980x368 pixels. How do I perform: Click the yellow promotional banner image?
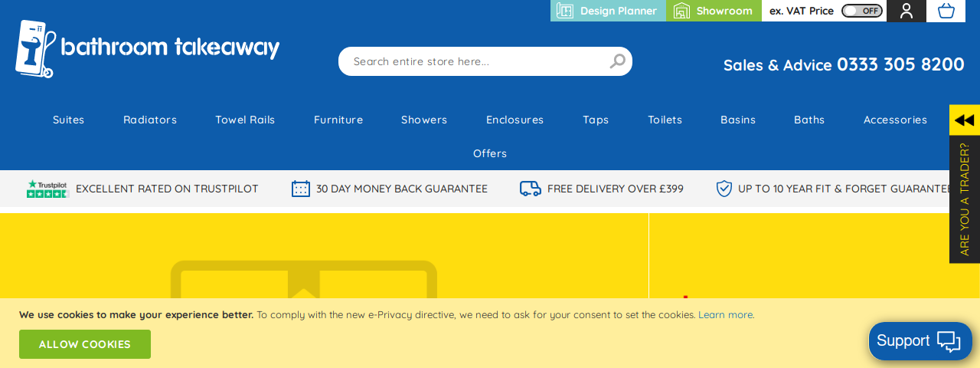click(325, 256)
